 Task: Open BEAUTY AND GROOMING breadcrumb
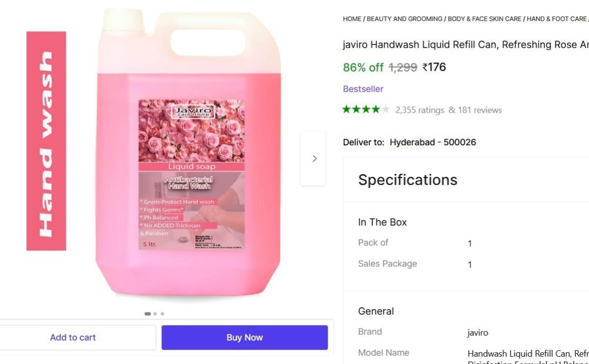(404, 19)
